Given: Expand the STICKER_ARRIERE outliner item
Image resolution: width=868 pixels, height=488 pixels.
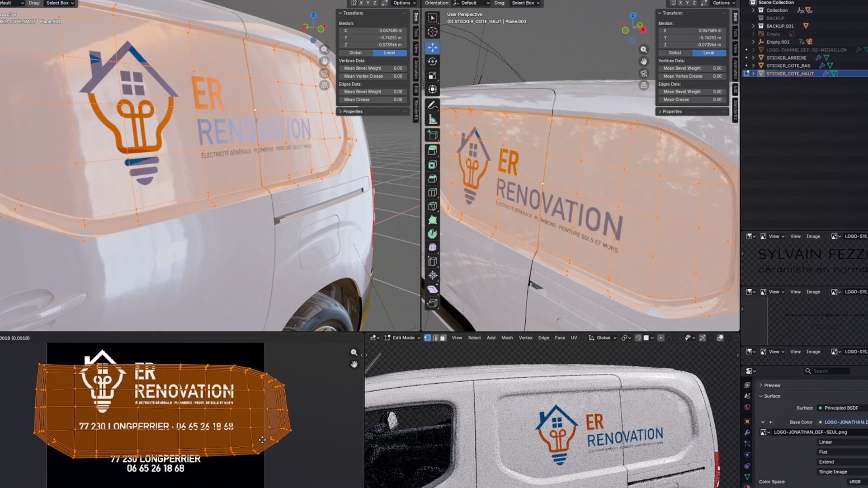Looking at the screenshot, I should 753,58.
